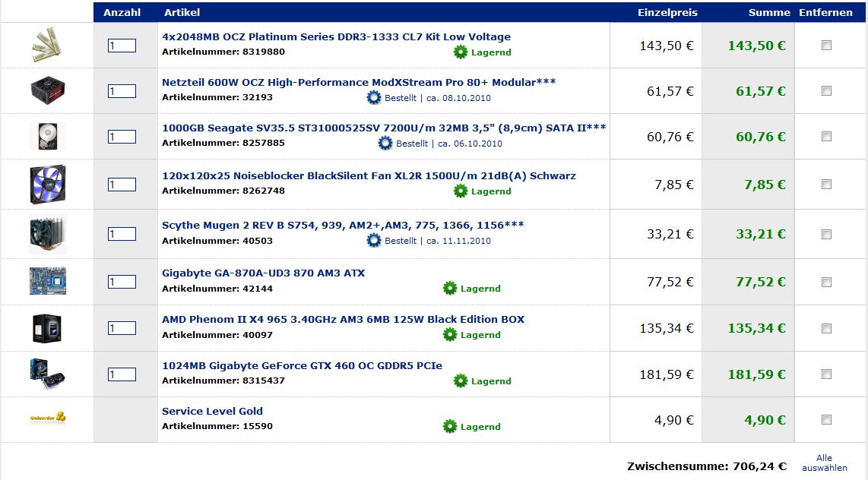Click green Lagernd icon for Gigabyte GA-870A-UD3
The image size is (868, 480).
tap(450, 288)
